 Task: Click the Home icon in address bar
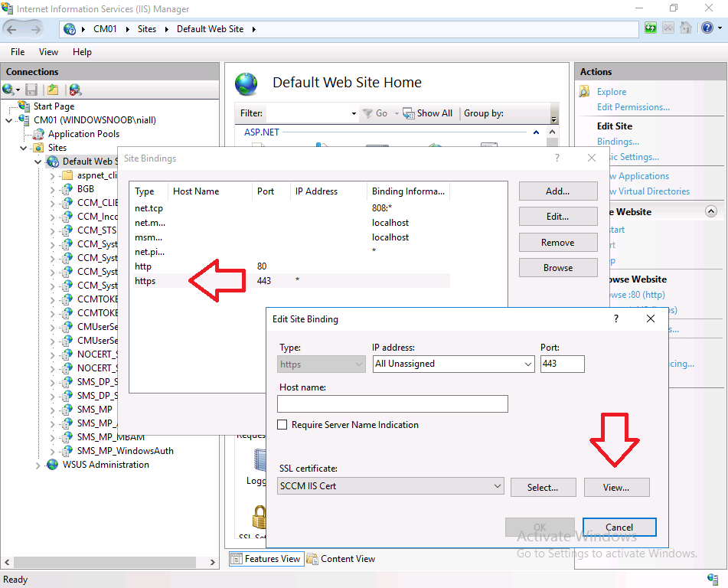pyautogui.click(x=686, y=28)
